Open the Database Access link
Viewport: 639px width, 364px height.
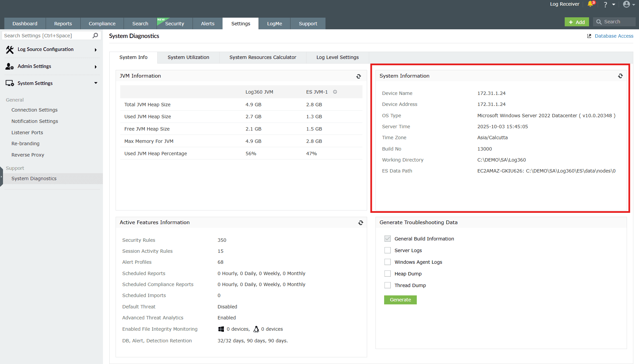point(614,36)
